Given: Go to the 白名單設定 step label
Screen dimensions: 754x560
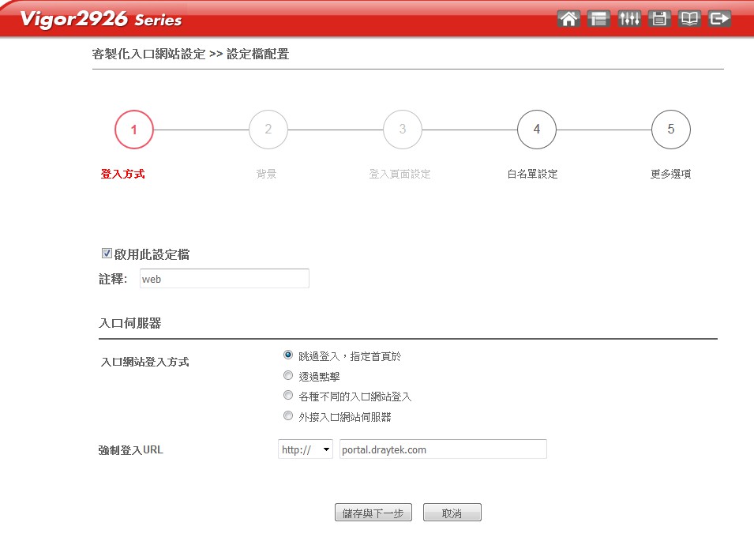Looking at the screenshot, I should coord(532,174).
